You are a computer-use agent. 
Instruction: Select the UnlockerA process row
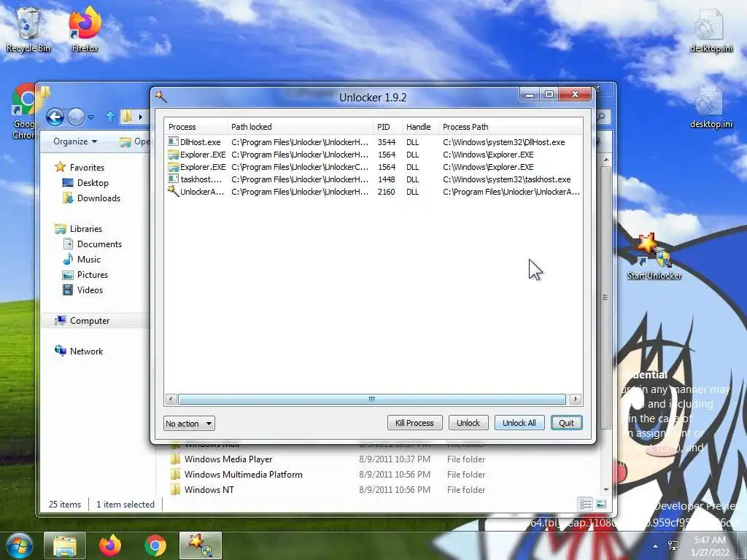(x=373, y=192)
